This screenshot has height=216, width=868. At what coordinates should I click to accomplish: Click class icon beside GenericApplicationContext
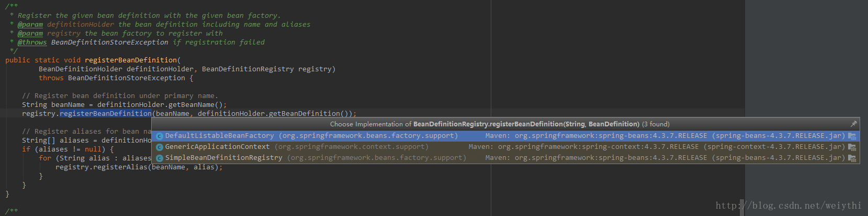(160, 147)
